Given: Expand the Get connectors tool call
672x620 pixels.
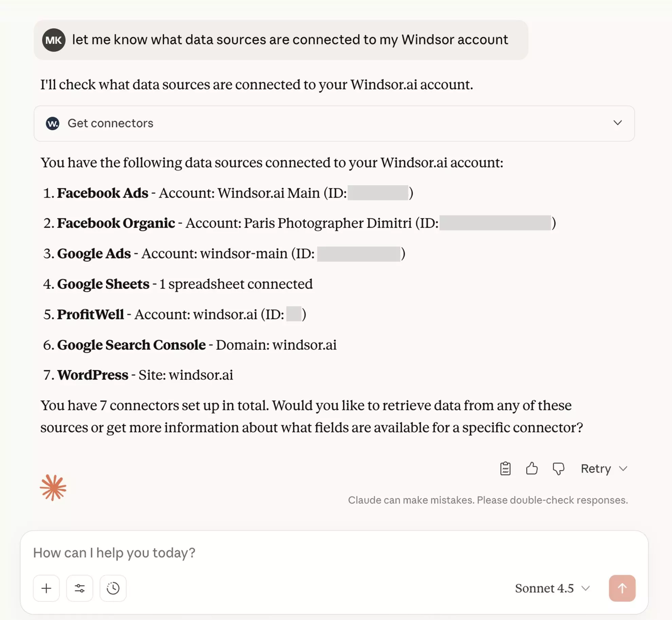Looking at the screenshot, I should tap(618, 123).
